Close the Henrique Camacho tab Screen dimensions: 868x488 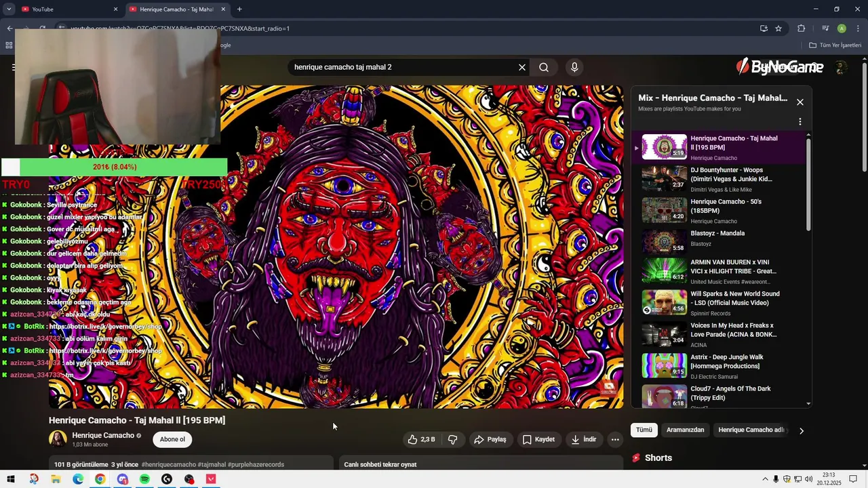pyautogui.click(x=223, y=9)
